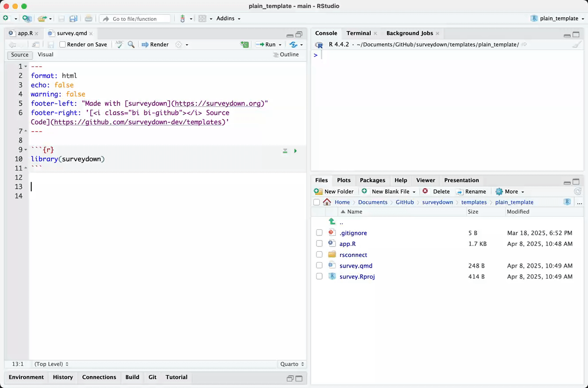
Task: Click the workspace panes grid icon
Action: pyautogui.click(x=202, y=19)
